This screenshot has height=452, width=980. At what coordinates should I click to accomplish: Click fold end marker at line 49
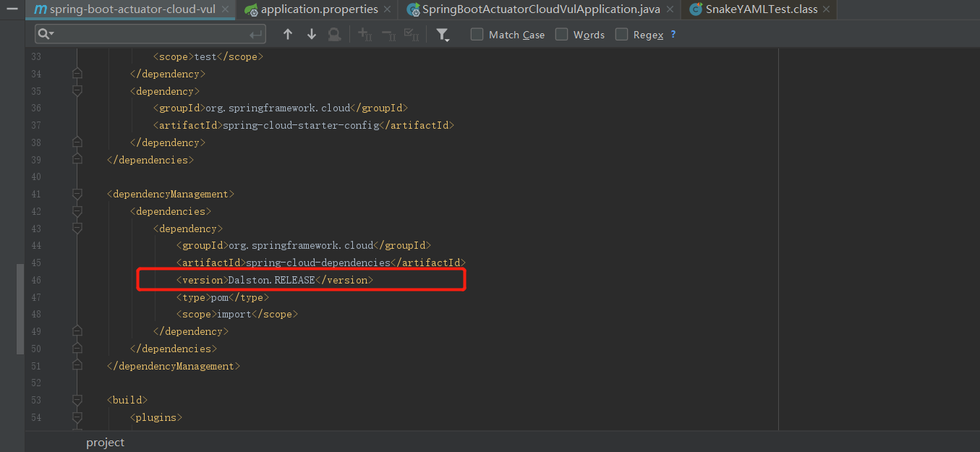point(77,331)
